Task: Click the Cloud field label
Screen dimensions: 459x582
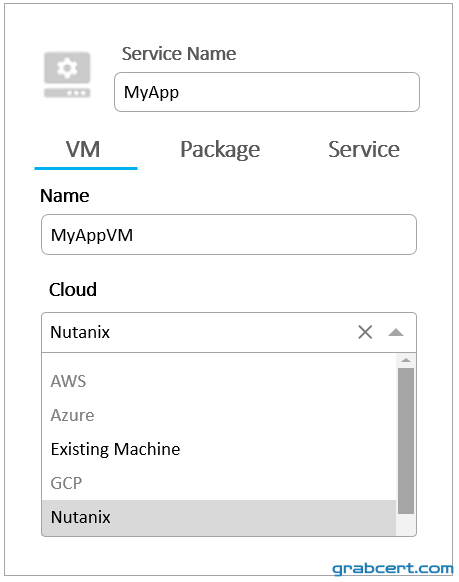Action: (73, 290)
